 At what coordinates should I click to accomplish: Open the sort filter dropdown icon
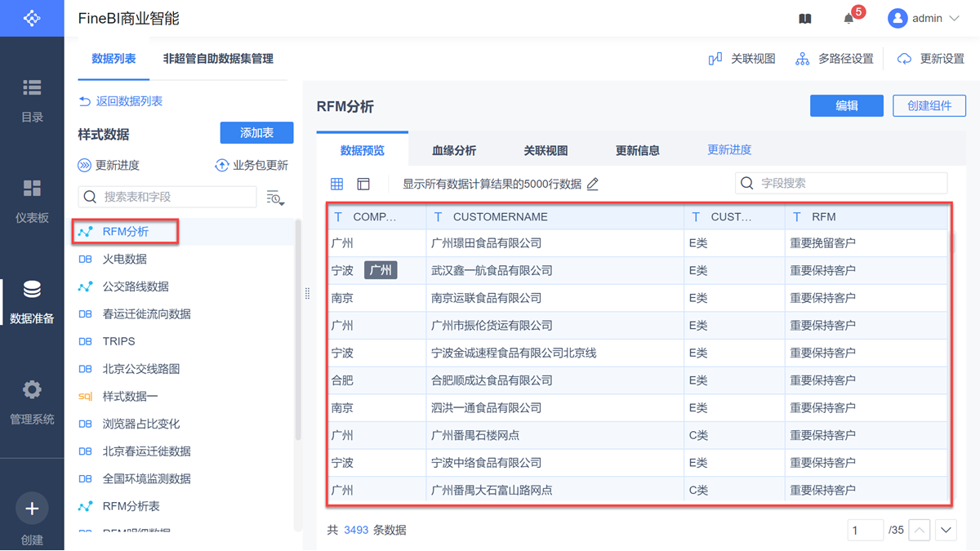(275, 197)
